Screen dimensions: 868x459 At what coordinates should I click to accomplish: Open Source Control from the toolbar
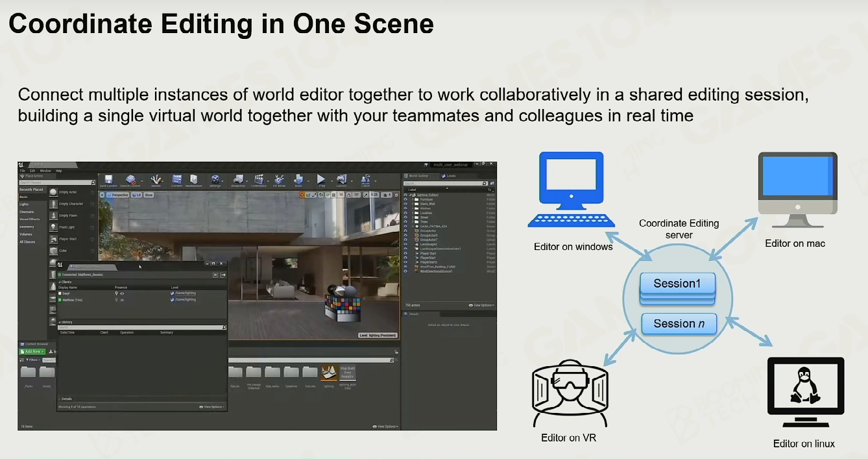[x=131, y=180]
